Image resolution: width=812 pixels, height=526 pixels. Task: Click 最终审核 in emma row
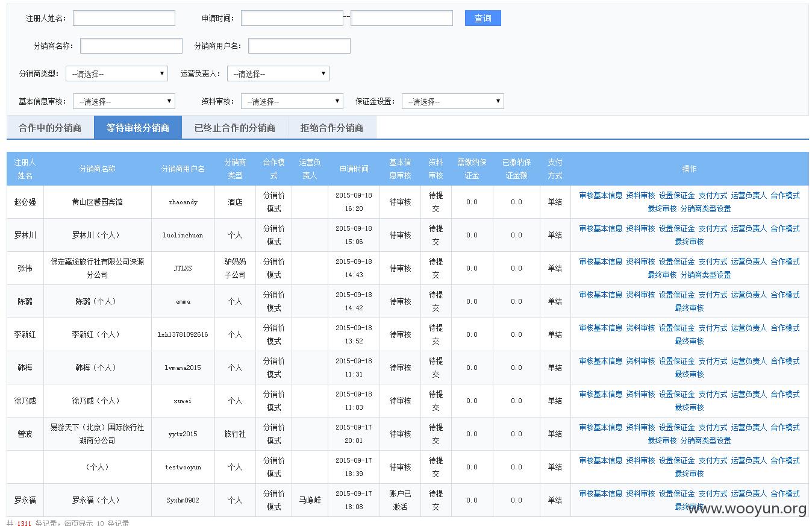tap(689, 308)
